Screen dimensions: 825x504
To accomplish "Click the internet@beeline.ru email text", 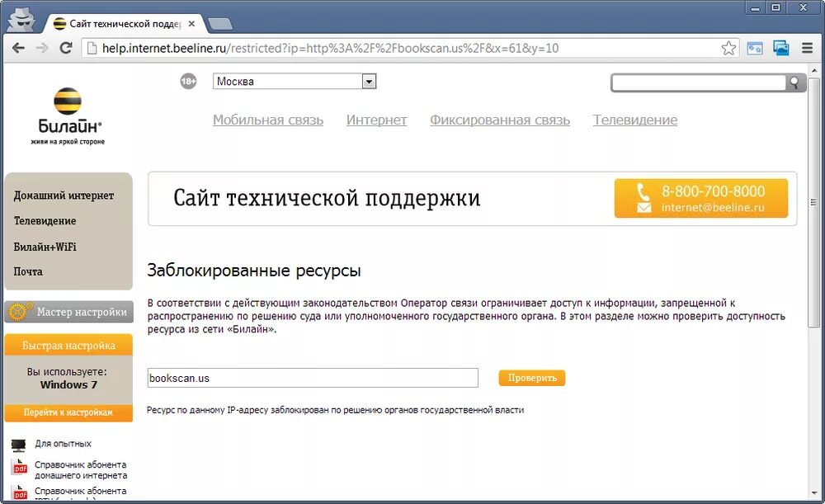I will pyautogui.click(x=713, y=207).
